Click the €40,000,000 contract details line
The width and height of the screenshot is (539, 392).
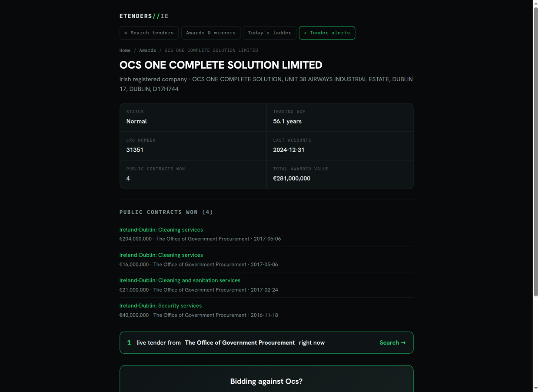point(199,315)
